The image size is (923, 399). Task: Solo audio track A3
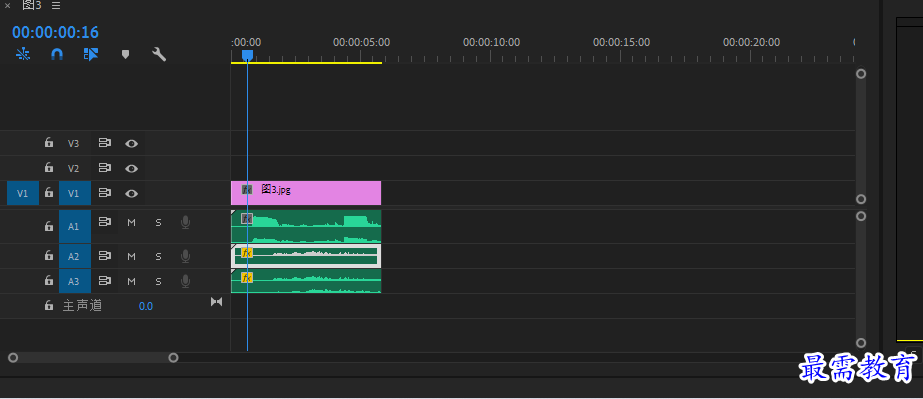pos(158,281)
